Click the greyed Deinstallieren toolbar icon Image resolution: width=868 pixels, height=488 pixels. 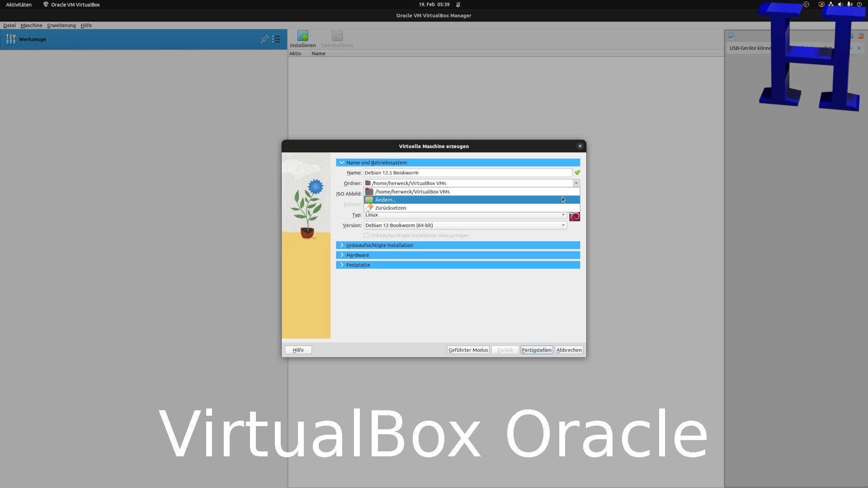[337, 36]
